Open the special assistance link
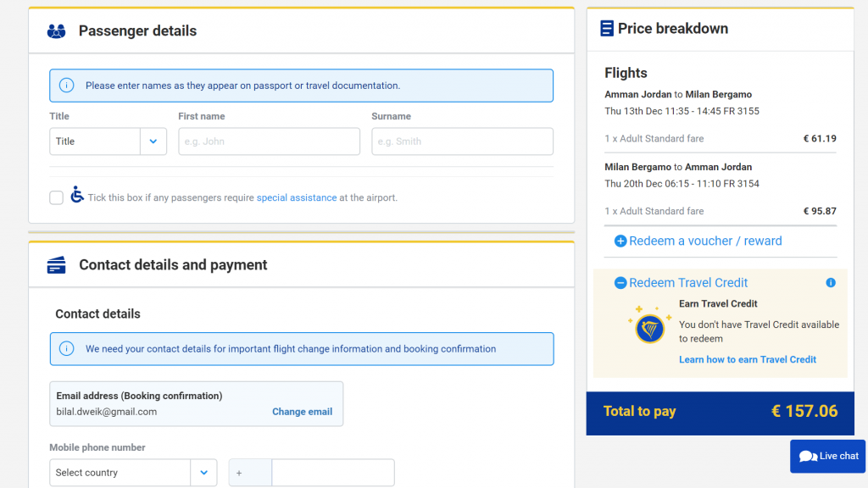This screenshot has width=868, height=488. pos(297,197)
